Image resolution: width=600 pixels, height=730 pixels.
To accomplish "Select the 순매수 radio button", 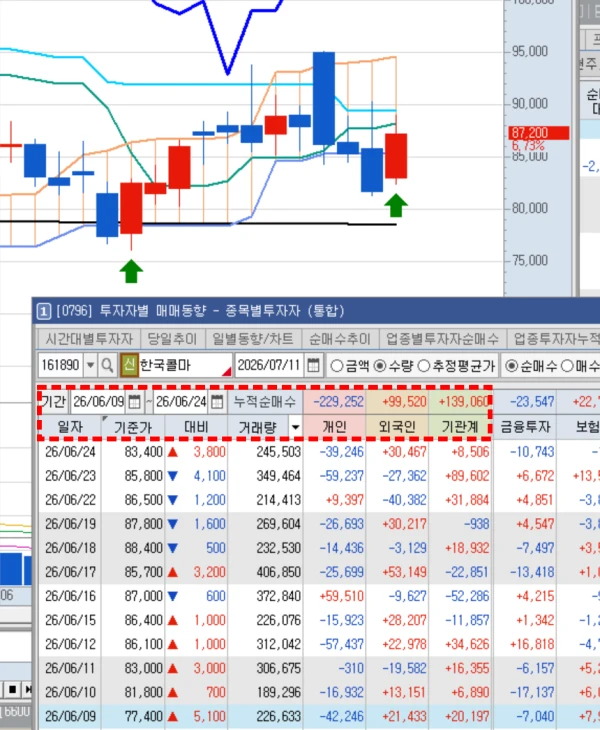I will pyautogui.click(x=512, y=366).
